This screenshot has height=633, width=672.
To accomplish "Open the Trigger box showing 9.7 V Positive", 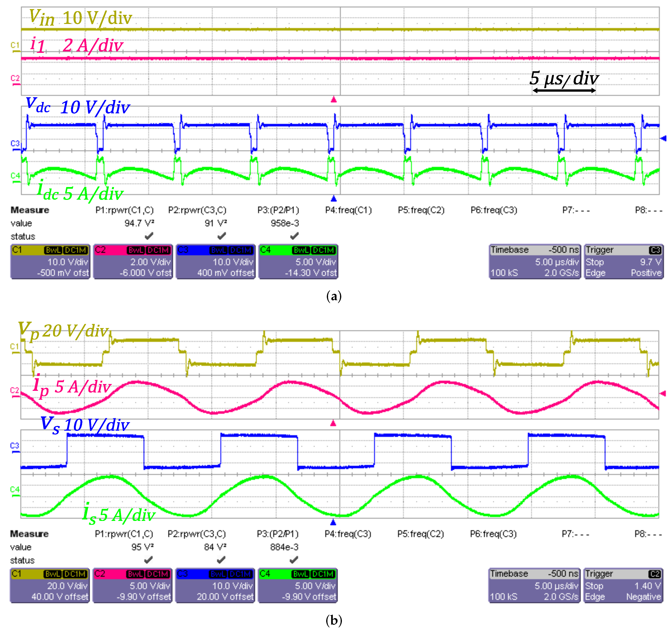I will (624, 262).
